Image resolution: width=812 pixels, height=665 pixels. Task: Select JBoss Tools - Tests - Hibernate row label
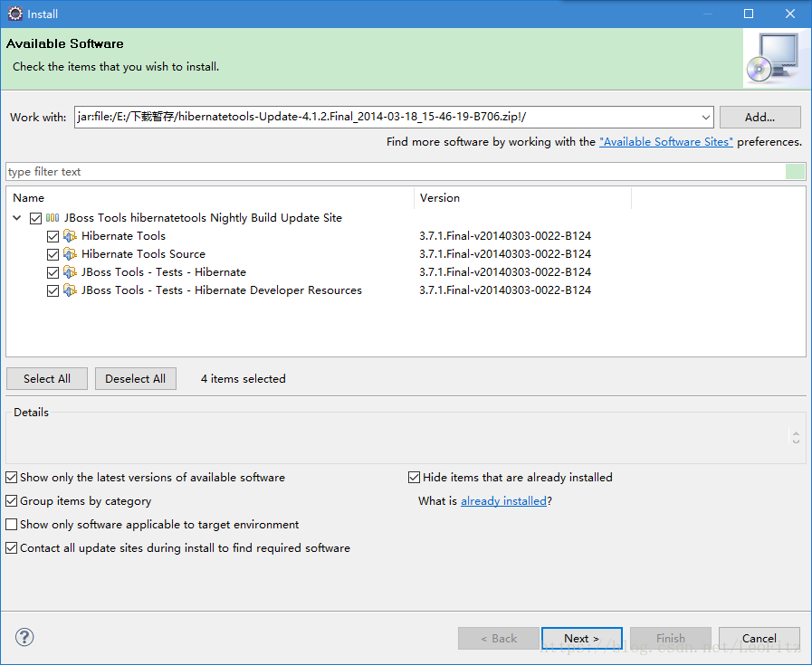click(164, 272)
